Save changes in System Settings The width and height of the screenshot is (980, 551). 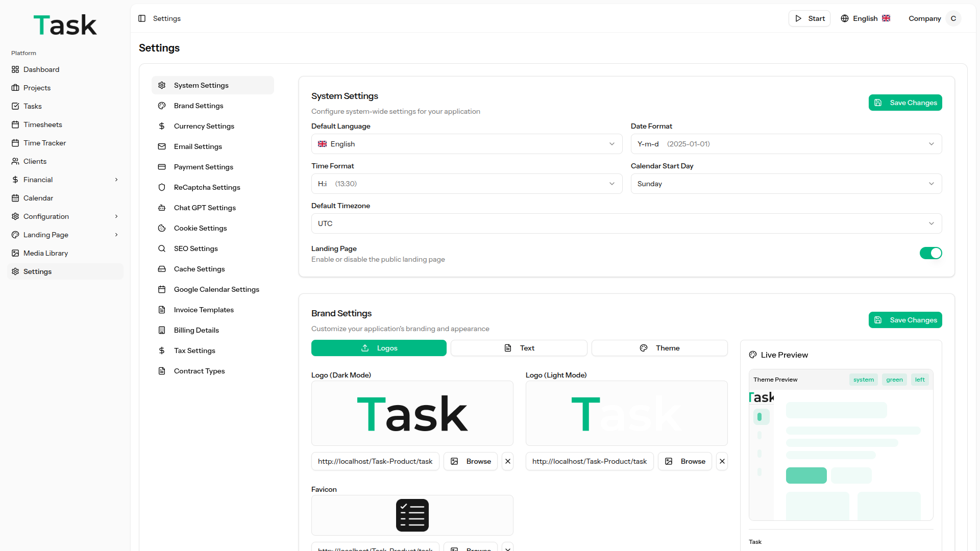point(905,103)
